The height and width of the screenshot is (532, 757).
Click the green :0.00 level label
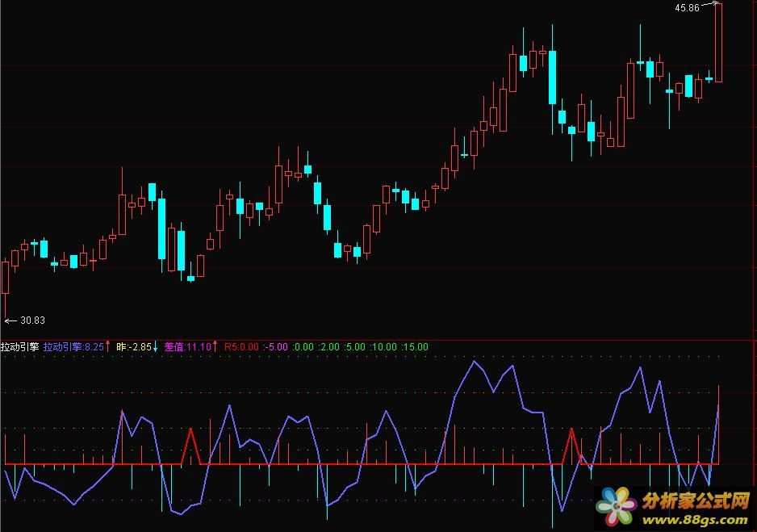pos(303,346)
